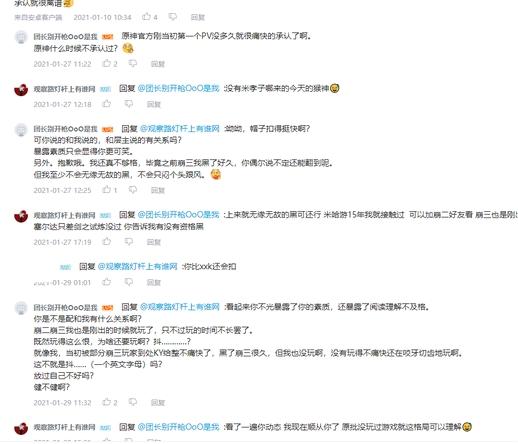
Task: Reply to the comment dated 2021-01-29 01:01
Action: (x=154, y=283)
